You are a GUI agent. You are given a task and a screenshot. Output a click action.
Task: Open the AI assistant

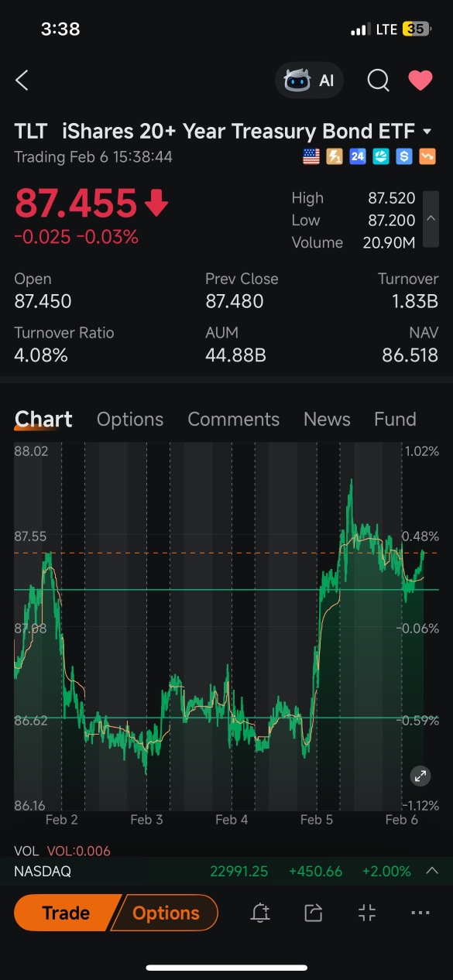[309, 81]
